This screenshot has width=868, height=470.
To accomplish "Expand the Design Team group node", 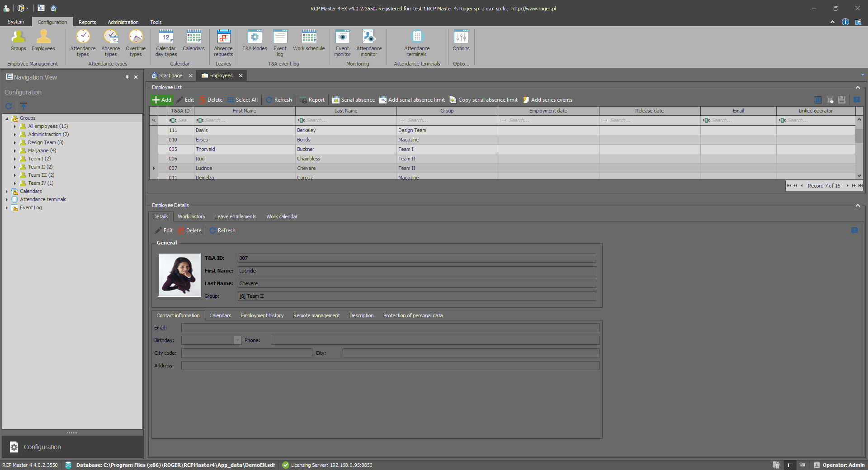I will click(x=15, y=143).
